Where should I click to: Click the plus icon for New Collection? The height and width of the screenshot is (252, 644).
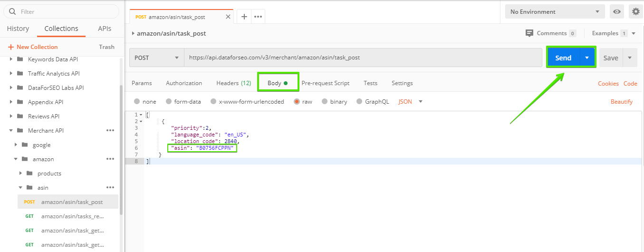tap(11, 47)
